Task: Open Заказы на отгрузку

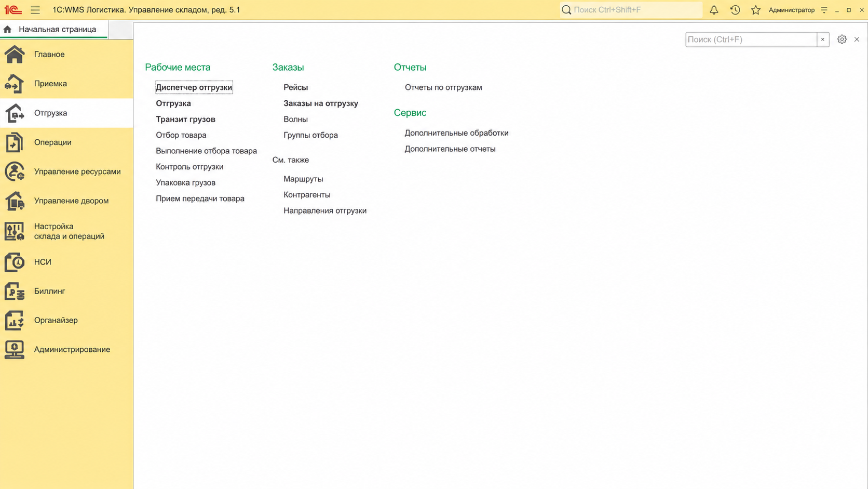Action: pos(321,103)
